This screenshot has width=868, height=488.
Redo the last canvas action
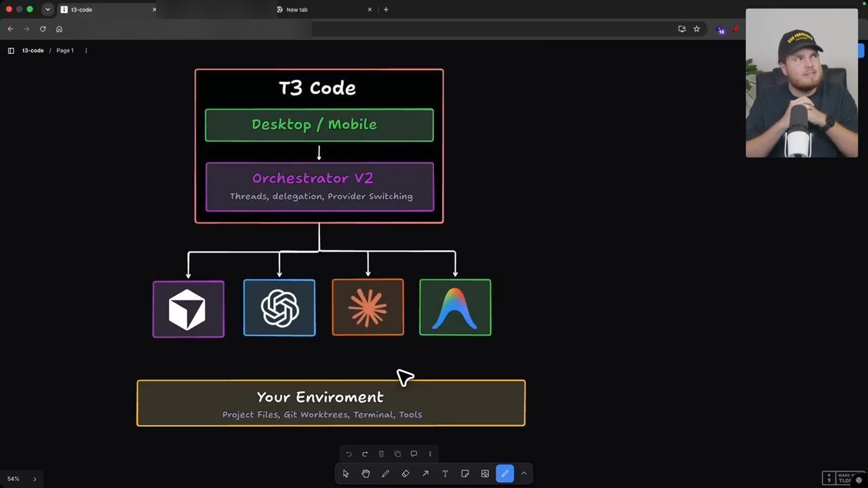[365, 454]
